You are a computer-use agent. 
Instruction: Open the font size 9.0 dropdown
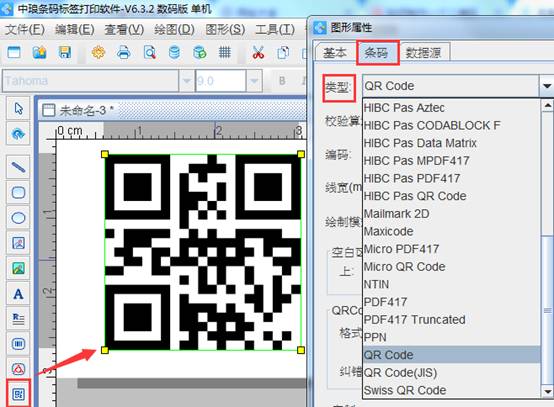click(254, 81)
